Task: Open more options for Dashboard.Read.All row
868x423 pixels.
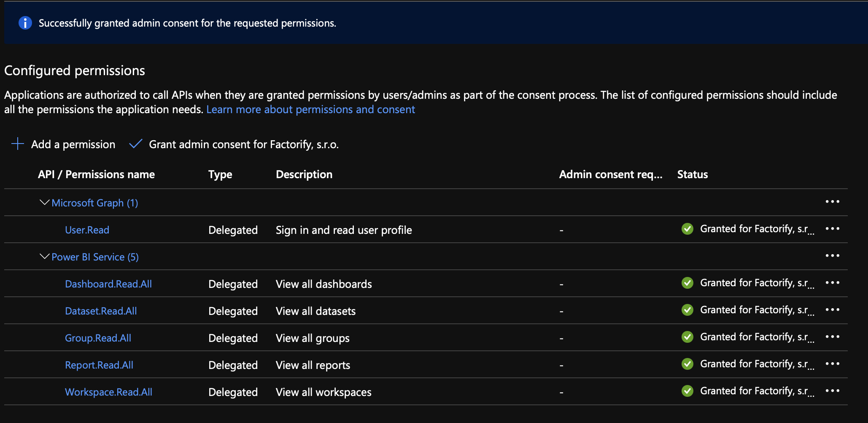Action: point(833,283)
